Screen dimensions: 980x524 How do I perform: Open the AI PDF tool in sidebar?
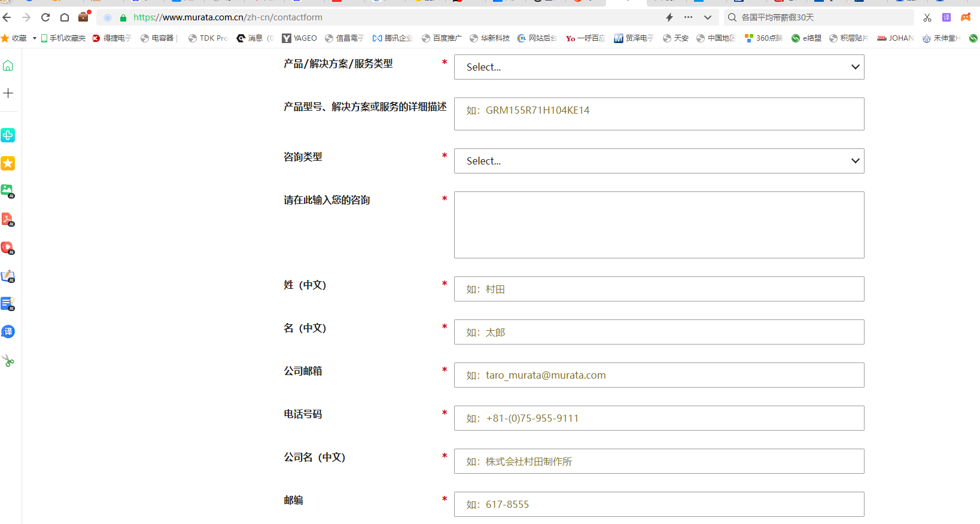click(8, 220)
